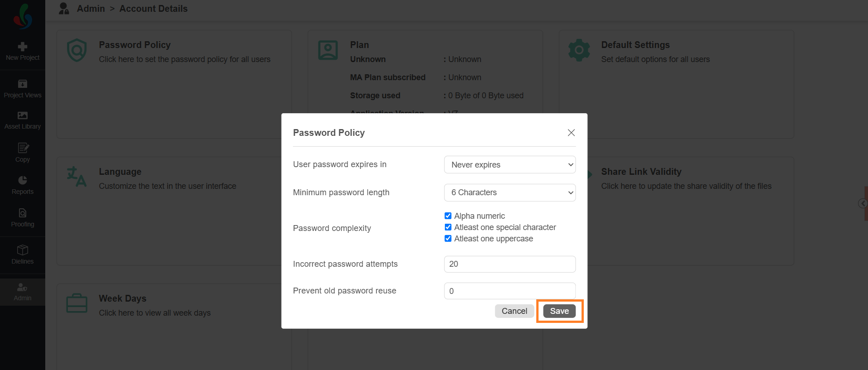Screen dimensions: 868x370
Task: Disable Atleast one uppercase requirement
Action: tap(448, 239)
